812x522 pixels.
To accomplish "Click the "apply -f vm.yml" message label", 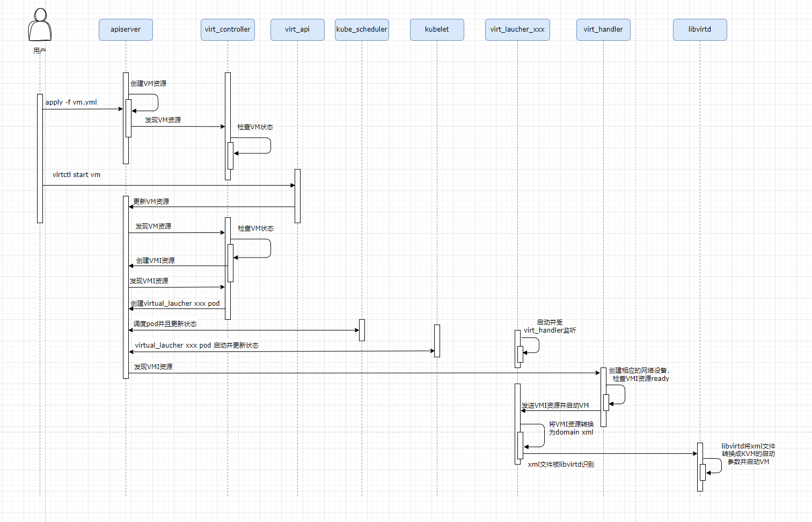I will click(x=71, y=102).
